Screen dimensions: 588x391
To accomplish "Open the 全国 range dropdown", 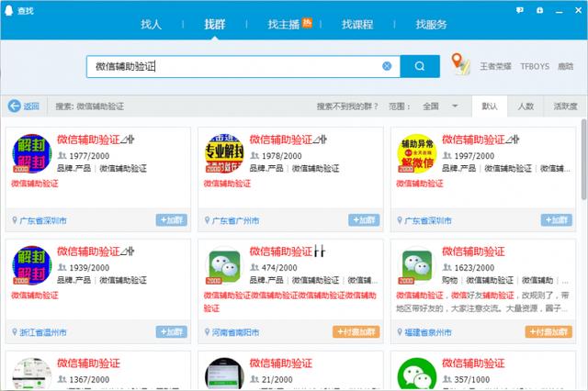I will 440,106.
